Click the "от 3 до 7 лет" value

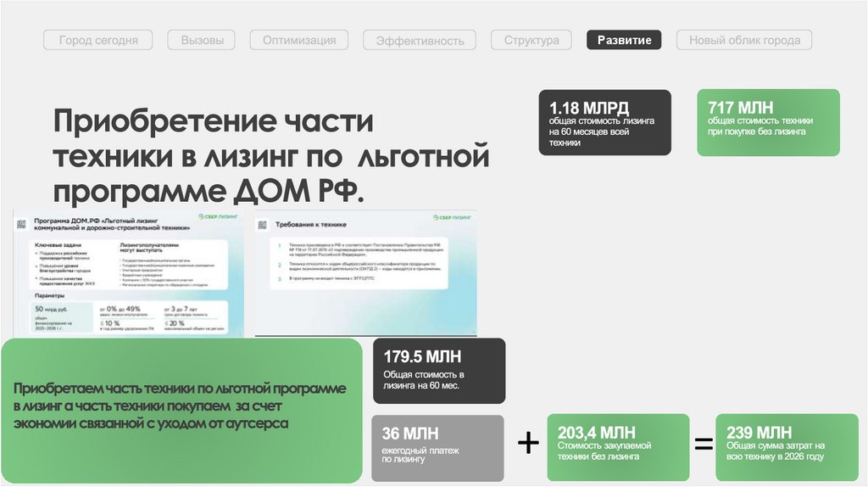181,309
